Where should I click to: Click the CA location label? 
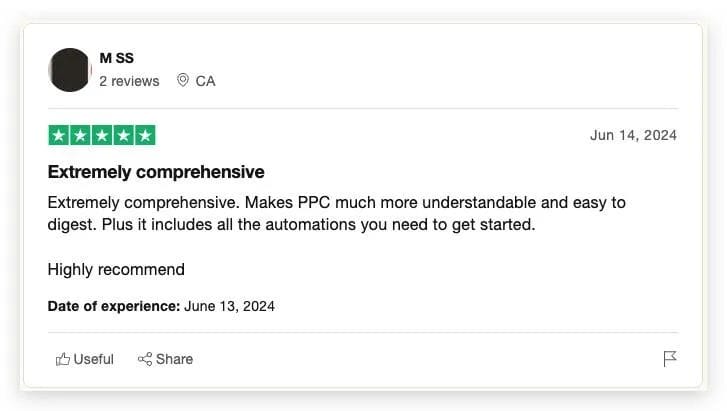[x=205, y=81]
